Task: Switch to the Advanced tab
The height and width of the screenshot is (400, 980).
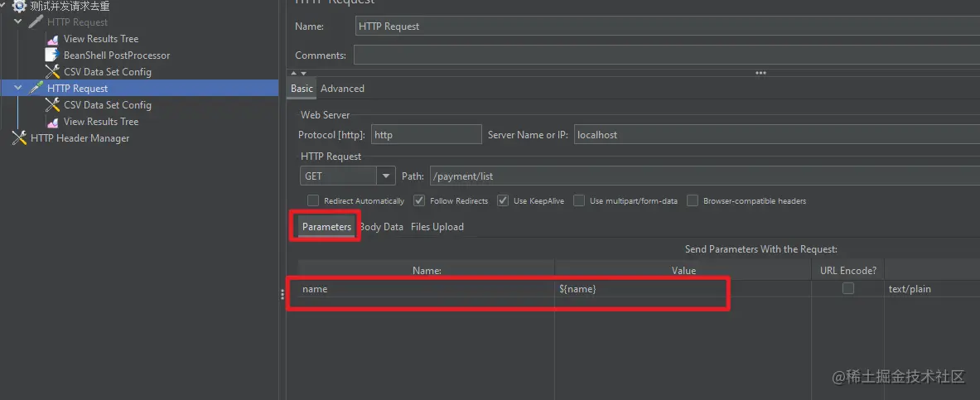Action: [342, 88]
